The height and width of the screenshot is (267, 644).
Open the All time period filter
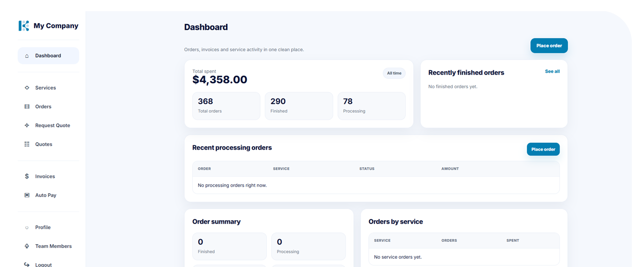394,73
